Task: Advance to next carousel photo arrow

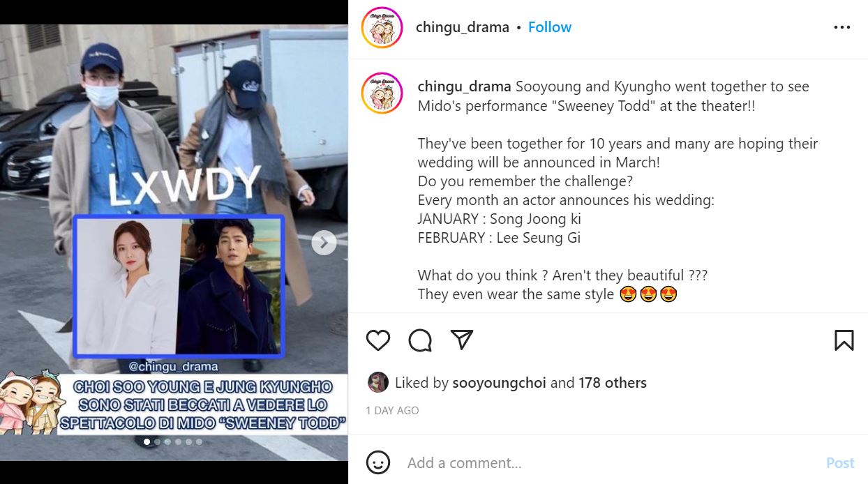Action: [324, 243]
